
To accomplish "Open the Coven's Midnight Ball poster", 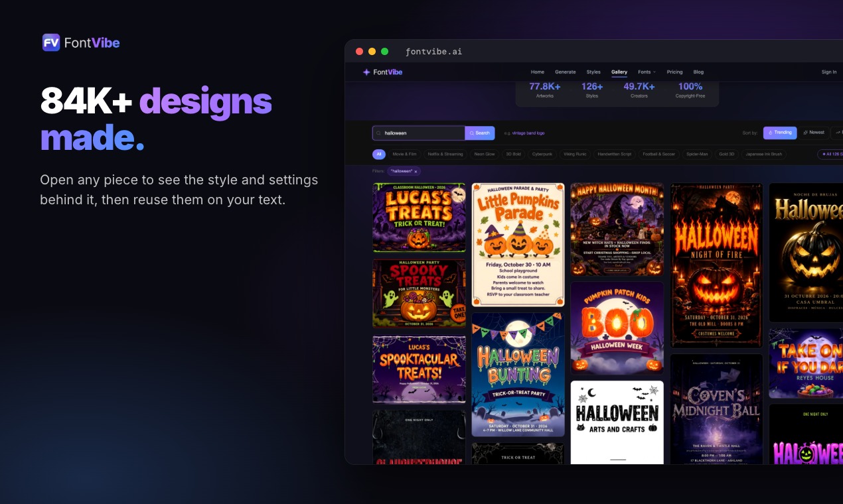I will [x=716, y=409].
